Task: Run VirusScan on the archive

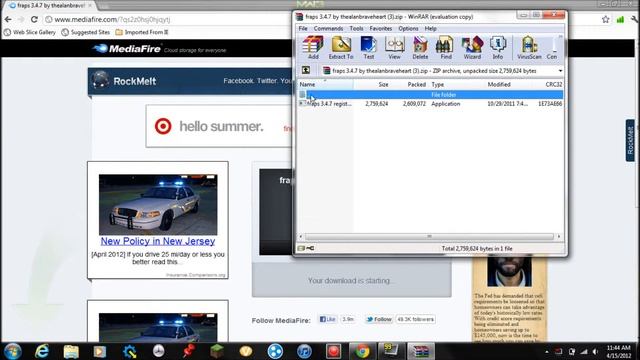Action: (529, 47)
